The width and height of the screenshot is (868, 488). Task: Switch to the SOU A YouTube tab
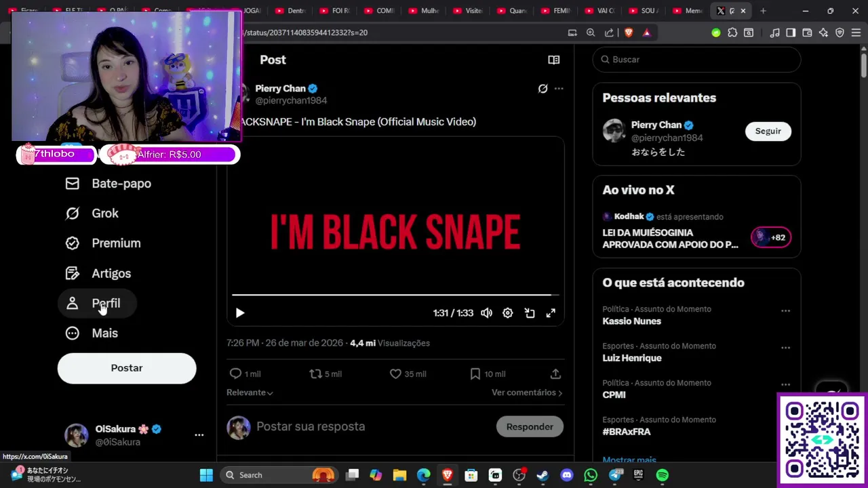pyautogui.click(x=644, y=11)
